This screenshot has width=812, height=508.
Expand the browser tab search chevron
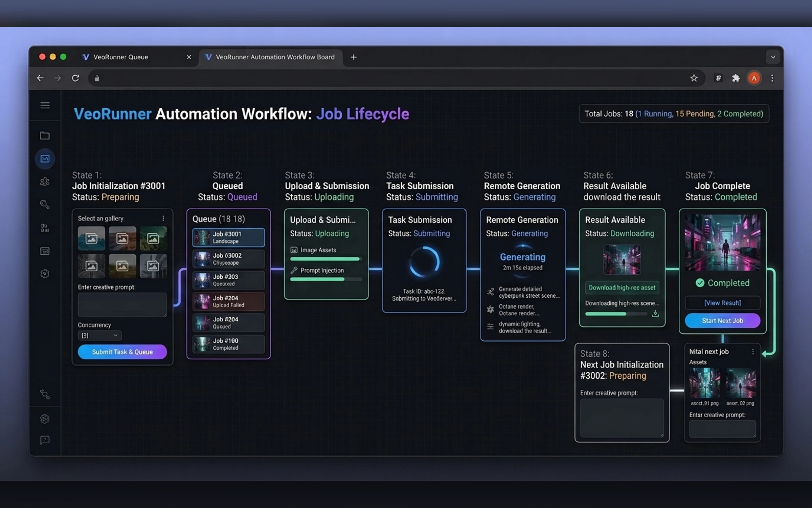coord(773,57)
